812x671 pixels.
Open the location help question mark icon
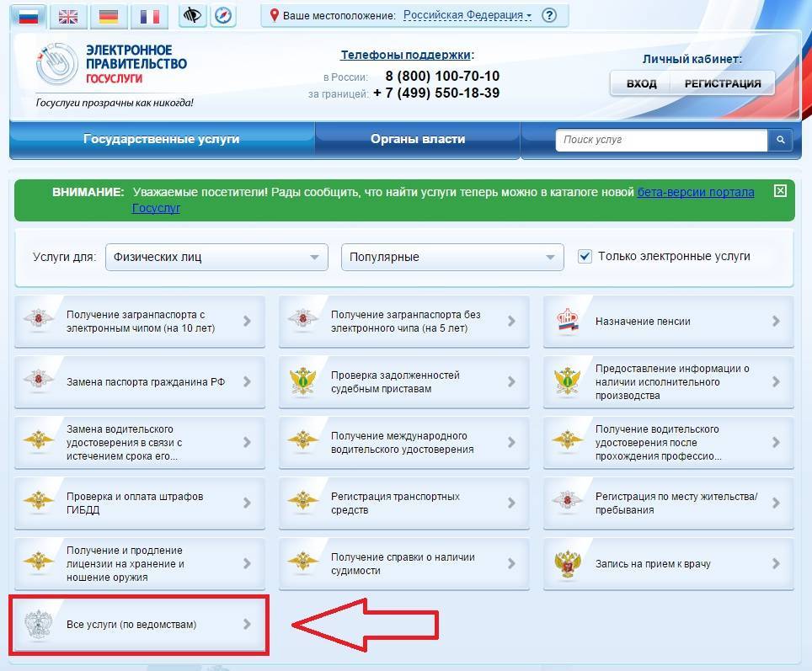(549, 15)
